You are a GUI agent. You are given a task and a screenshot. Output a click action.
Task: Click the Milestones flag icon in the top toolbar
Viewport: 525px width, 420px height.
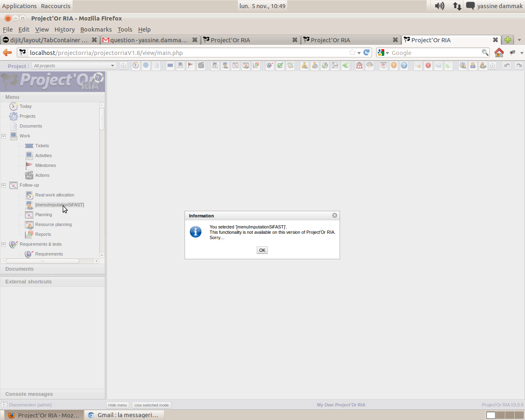click(x=191, y=66)
